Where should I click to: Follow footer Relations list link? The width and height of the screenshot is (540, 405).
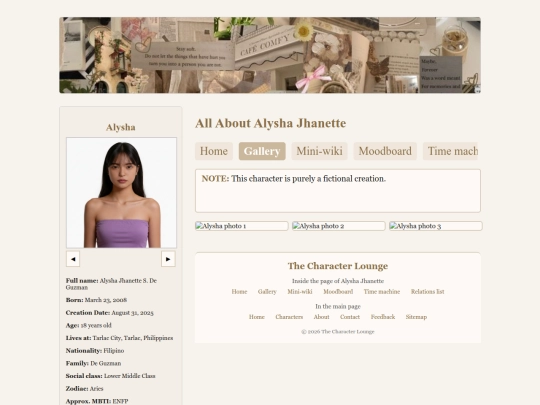(x=427, y=292)
